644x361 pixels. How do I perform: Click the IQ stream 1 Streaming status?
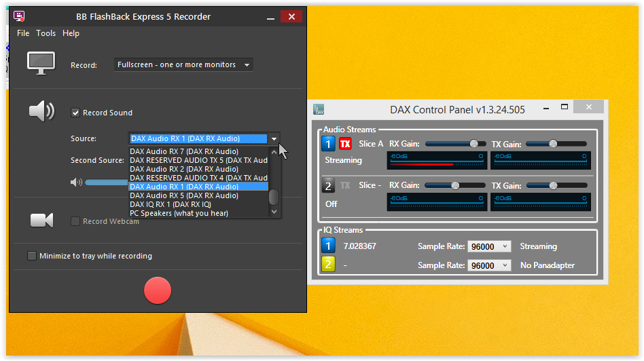539,246
